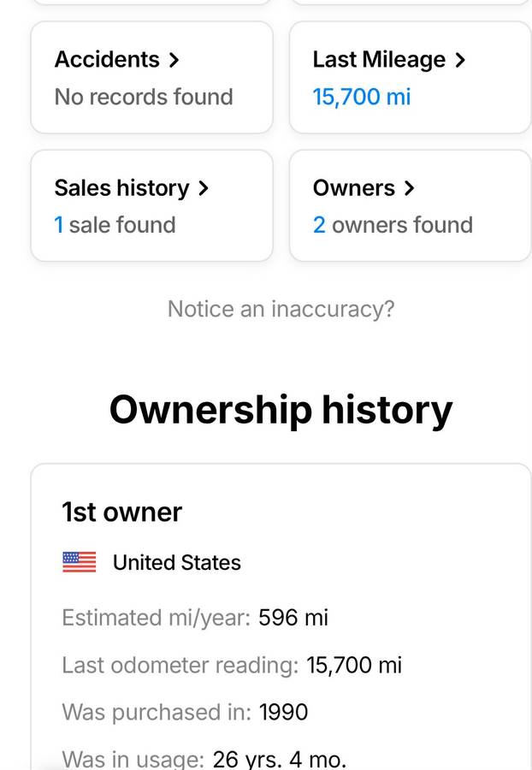This screenshot has width=532, height=770.
Task: Select the 1st owner heading
Action: [121, 512]
